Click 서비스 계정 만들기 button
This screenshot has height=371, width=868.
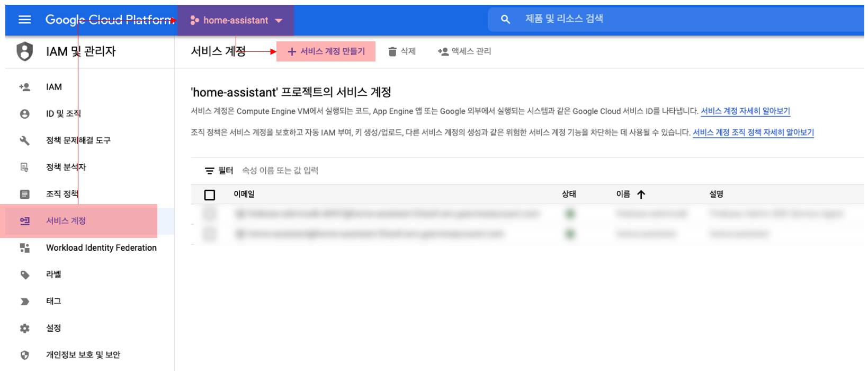pyautogui.click(x=326, y=51)
